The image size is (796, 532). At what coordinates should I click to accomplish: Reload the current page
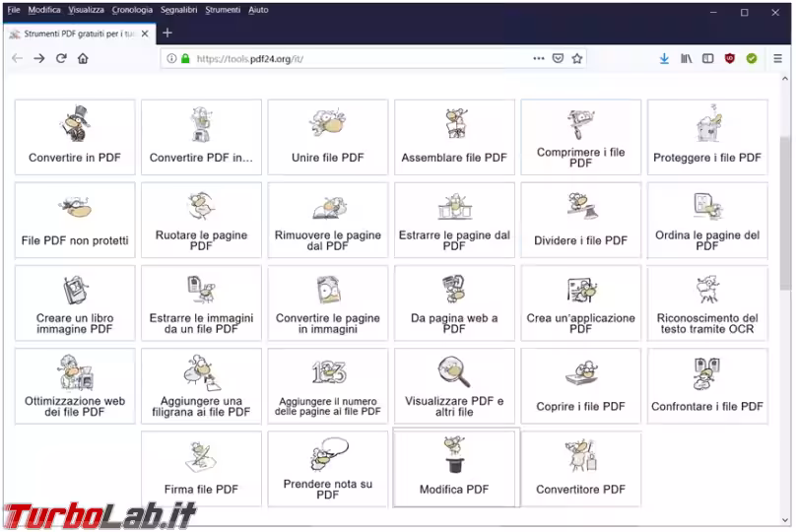pos(61,58)
